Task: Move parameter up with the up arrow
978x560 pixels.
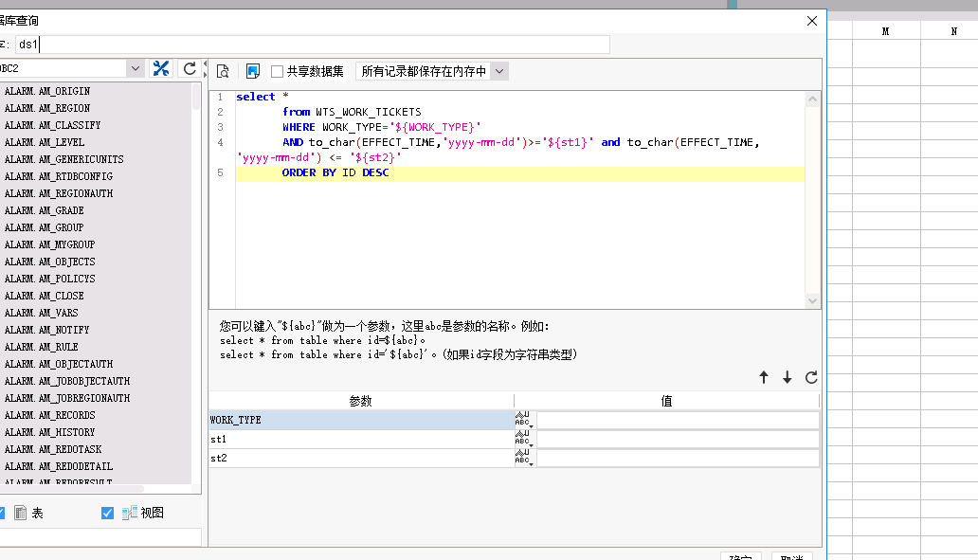Action: coord(764,377)
